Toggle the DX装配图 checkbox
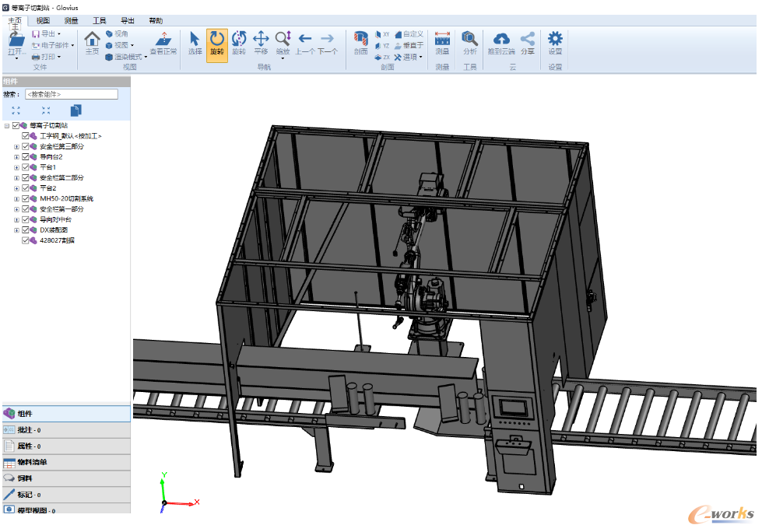Screen dimensions: 762x532 click(25, 230)
